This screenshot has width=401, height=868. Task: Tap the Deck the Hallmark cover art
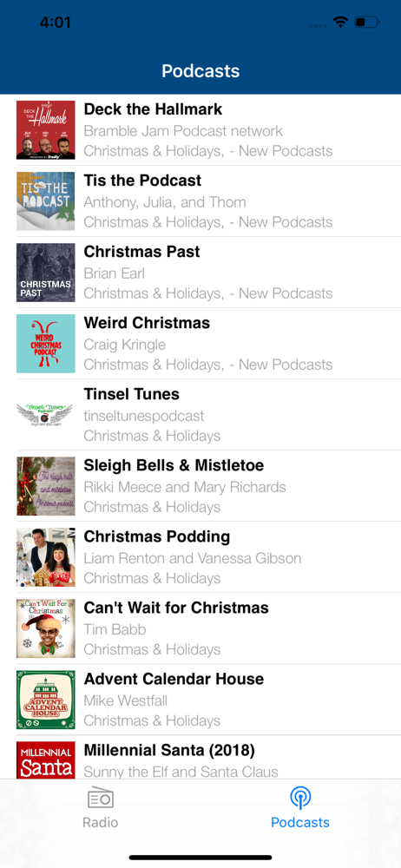(x=45, y=130)
